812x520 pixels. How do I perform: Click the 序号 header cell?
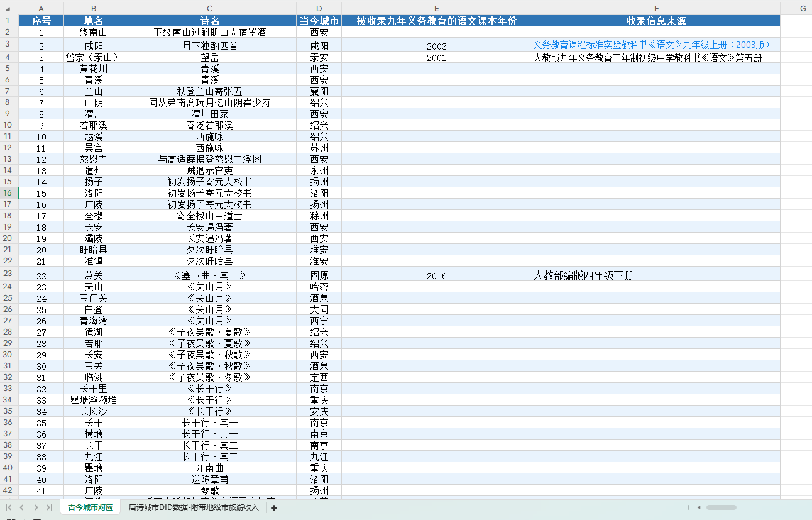[x=41, y=21]
